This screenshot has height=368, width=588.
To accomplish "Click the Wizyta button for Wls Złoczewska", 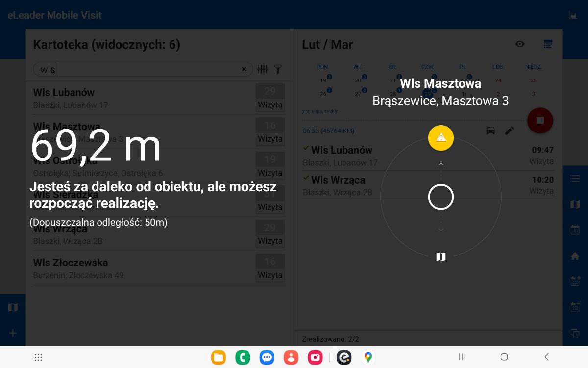I will (270, 275).
